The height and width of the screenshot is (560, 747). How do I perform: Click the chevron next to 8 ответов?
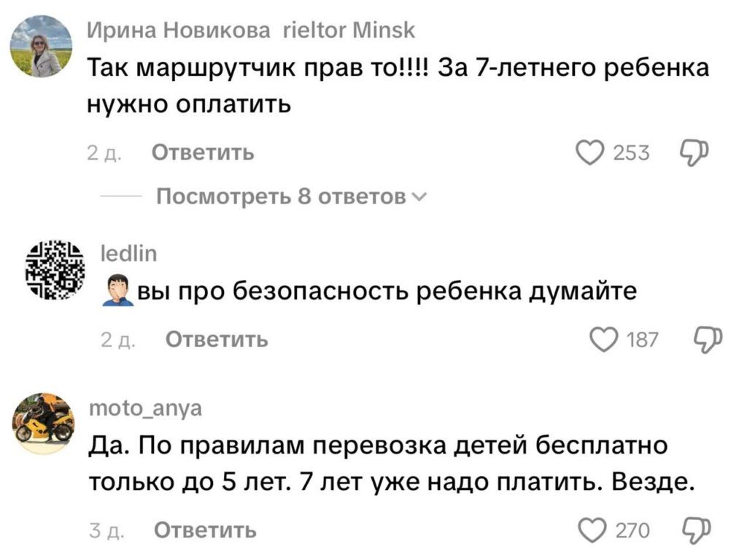point(417,197)
